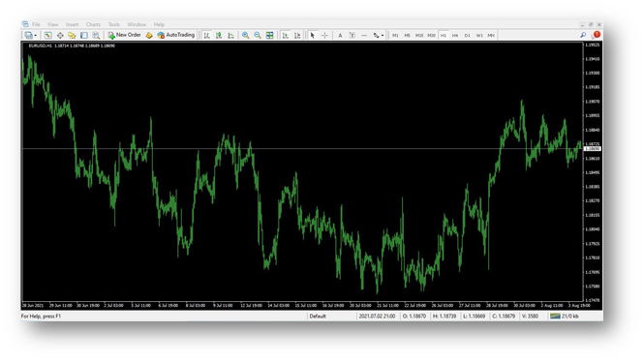Switch to Candlesticks display
The image size is (644, 362).
(x=219, y=35)
